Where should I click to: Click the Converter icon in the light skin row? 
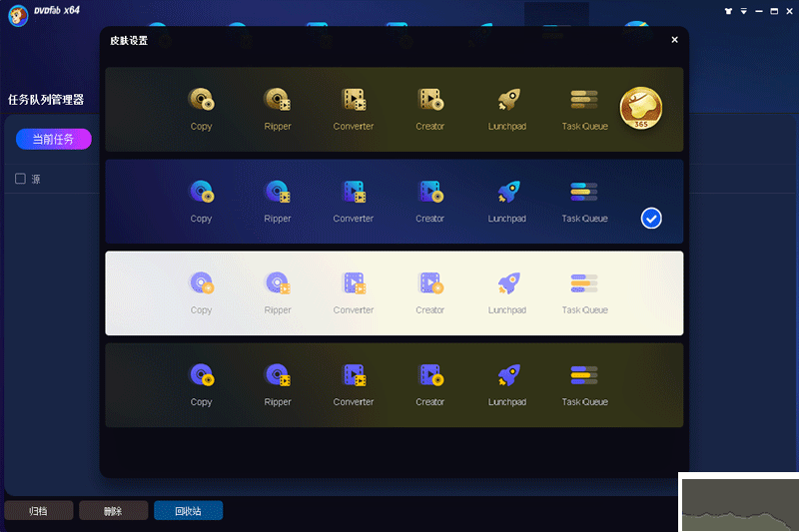354,283
